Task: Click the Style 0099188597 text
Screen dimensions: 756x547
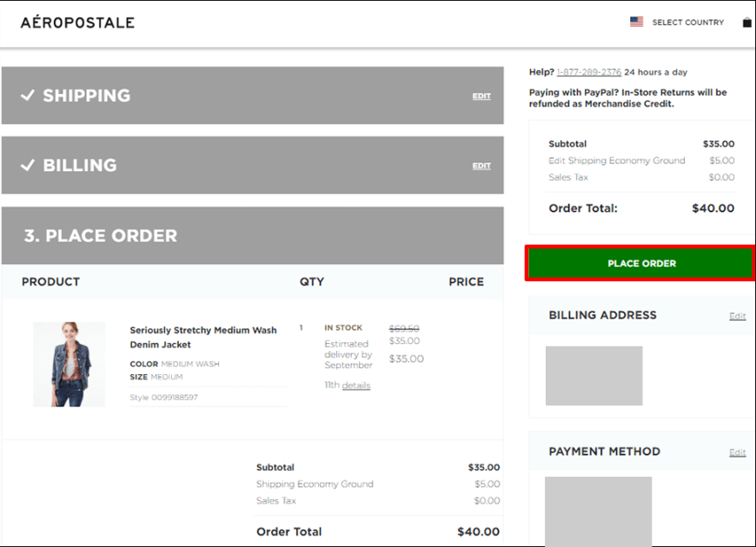Action: pos(163,397)
